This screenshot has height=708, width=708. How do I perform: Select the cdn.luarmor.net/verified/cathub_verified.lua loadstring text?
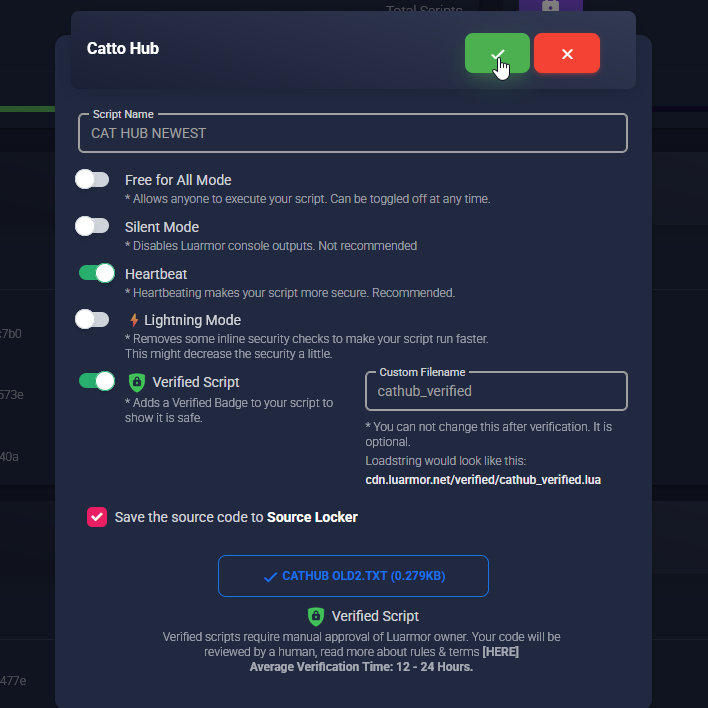point(483,480)
